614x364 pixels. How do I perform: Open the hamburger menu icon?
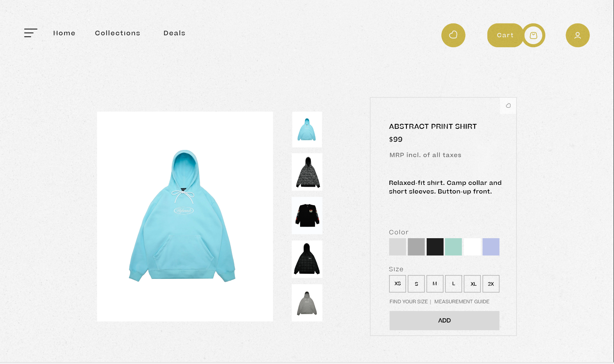[31, 33]
